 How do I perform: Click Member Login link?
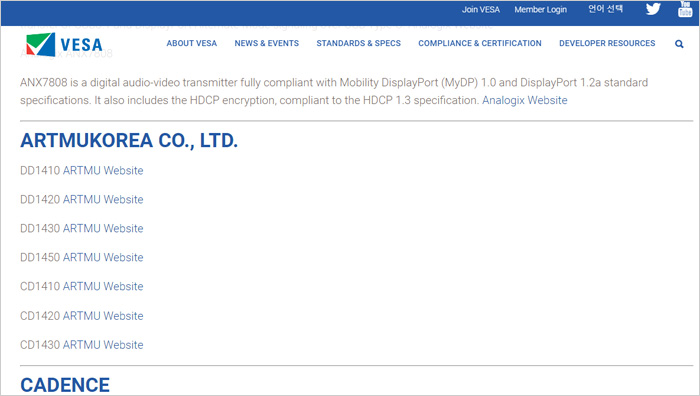tap(540, 9)
